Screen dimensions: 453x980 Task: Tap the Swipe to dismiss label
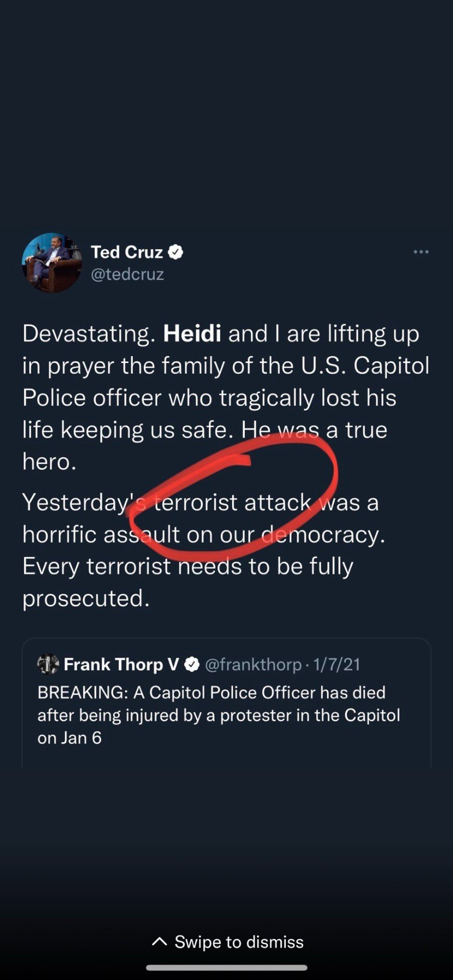238,942
